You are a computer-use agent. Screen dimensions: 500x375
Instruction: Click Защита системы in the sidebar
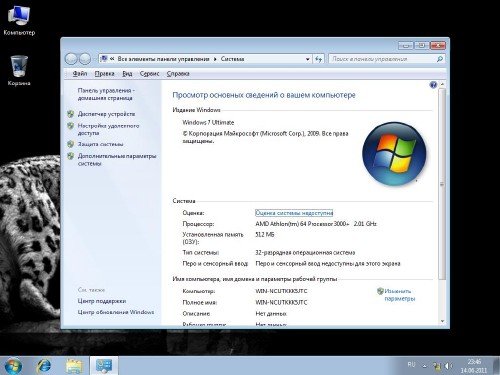point(100,144)
